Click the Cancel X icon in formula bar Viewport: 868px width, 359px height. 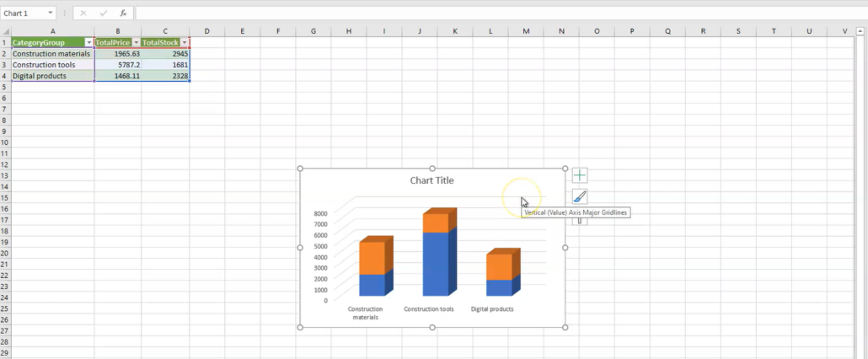pos(83,13)
